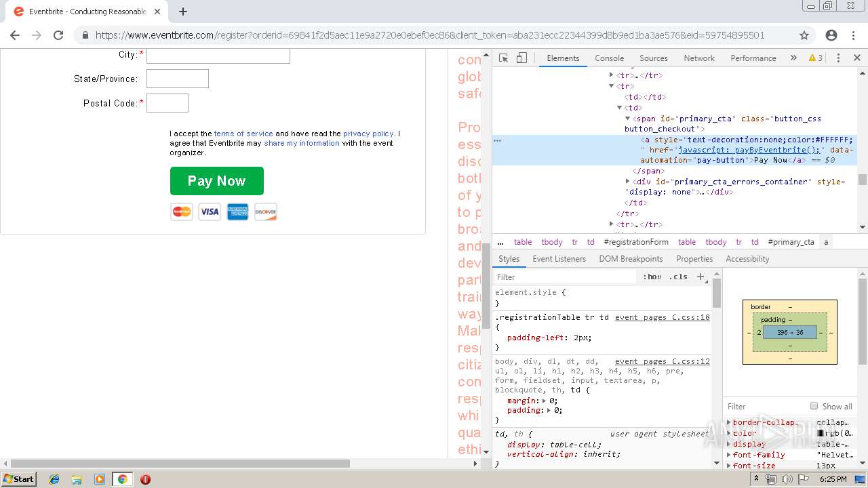This screenshot has height=488, width=868.
Task: Toggle the :hov element state panel
Action: (x=652, y=277)
